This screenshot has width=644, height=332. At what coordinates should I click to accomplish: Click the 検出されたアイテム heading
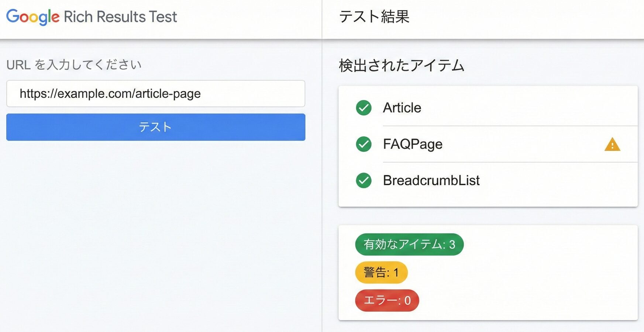pos(401,65)
